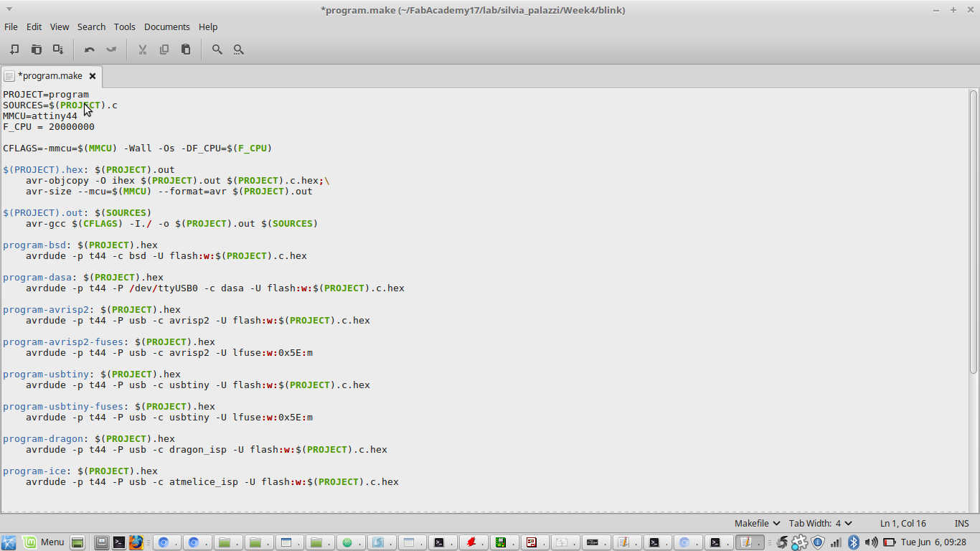Open the Edit menu
The height and width of the screenshot is (551, 980).
click(34, 27)
